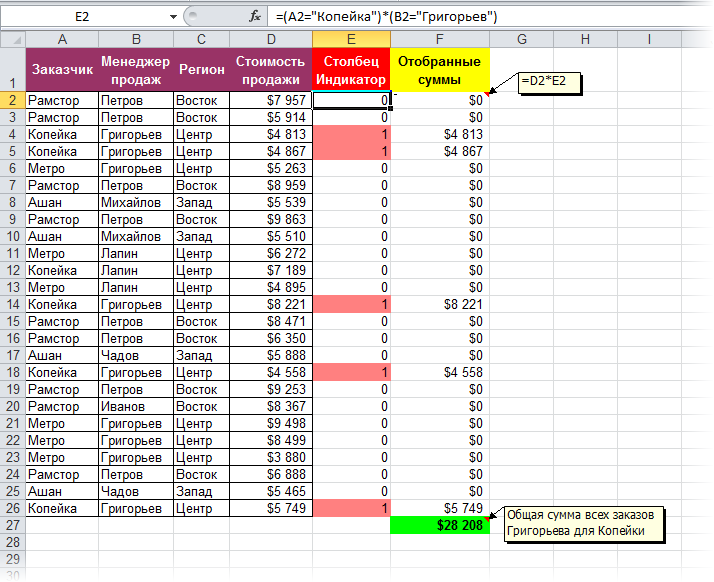Click cell $9 863 in row 9
The height and width of the screenshot is (582, 714).
[271, 220]
